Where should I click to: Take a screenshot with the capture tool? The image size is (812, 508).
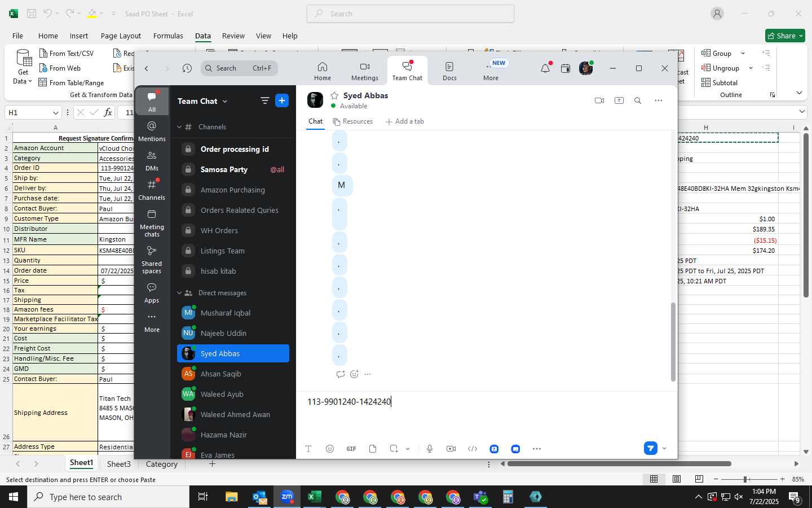tap(394, 449)
